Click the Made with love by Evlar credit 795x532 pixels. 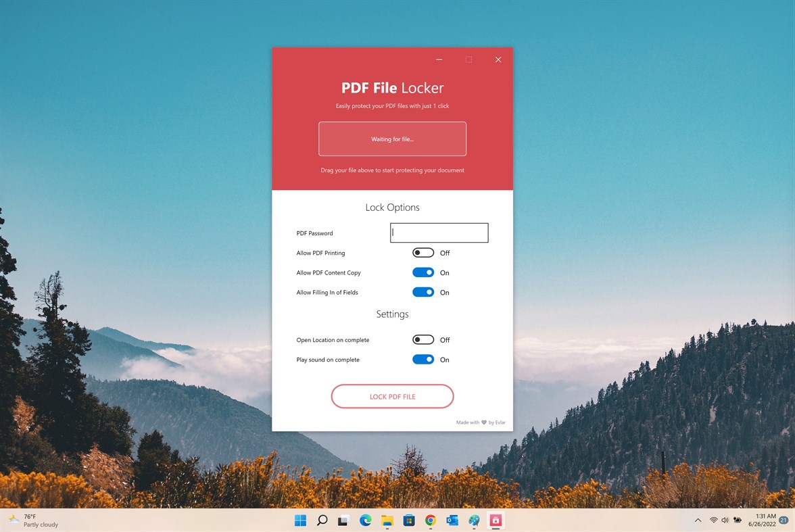click(x=481, y=422)
